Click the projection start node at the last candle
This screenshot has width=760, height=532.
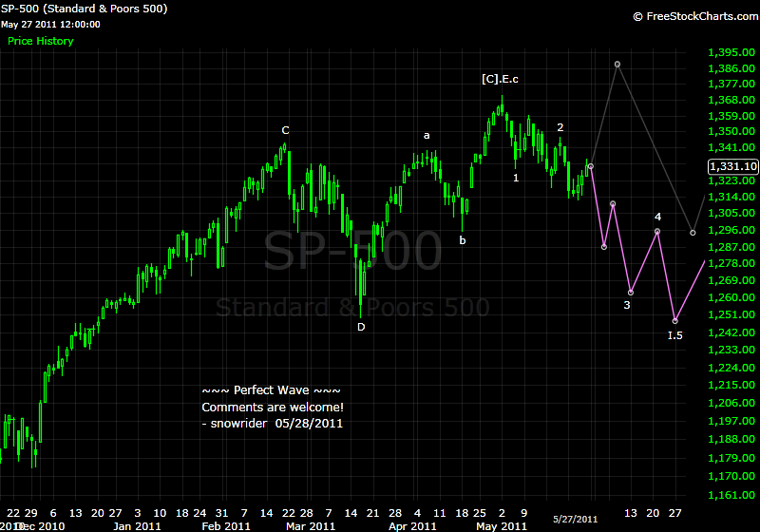click(x=590, y=166)
